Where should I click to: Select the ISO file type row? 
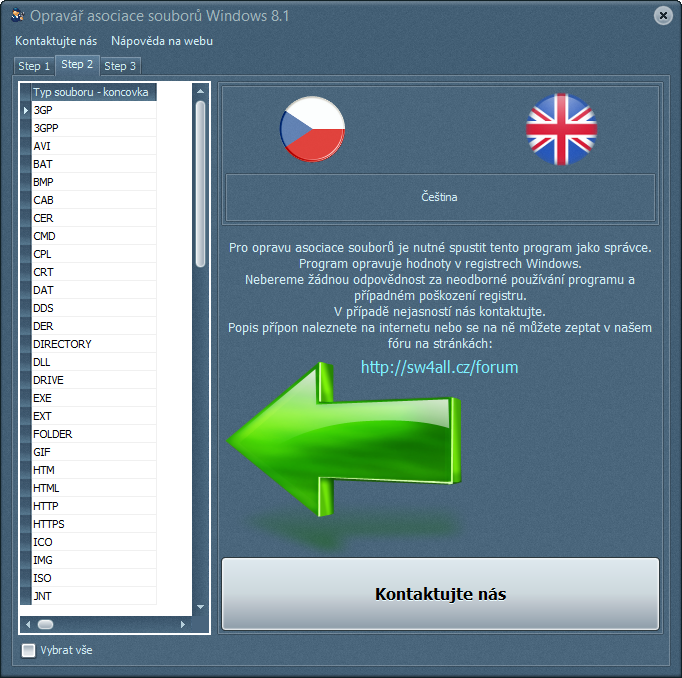tap(94, 578)
